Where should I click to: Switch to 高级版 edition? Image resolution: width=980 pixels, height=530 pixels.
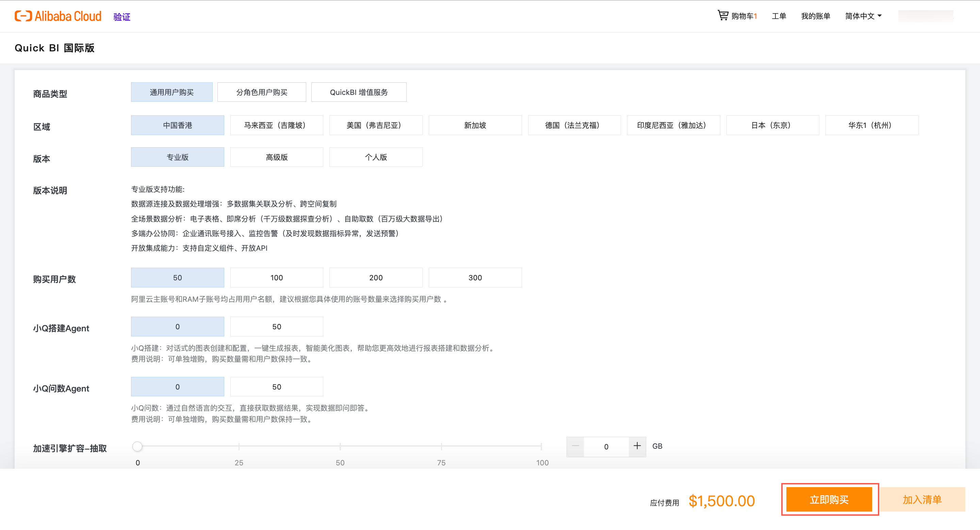tap(277, 157)
